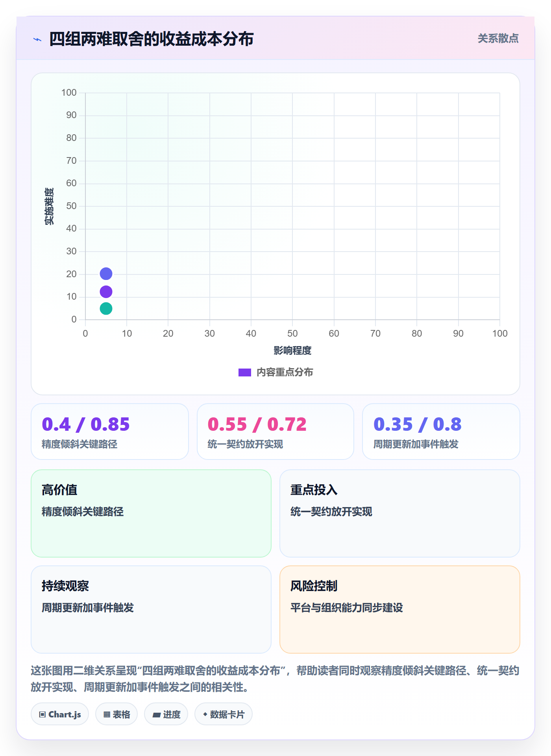The width and height of the screenshot is (551, 756).
Task: Click the title 四组两难取舍的收益成本分布
Action: coord(151,39)
